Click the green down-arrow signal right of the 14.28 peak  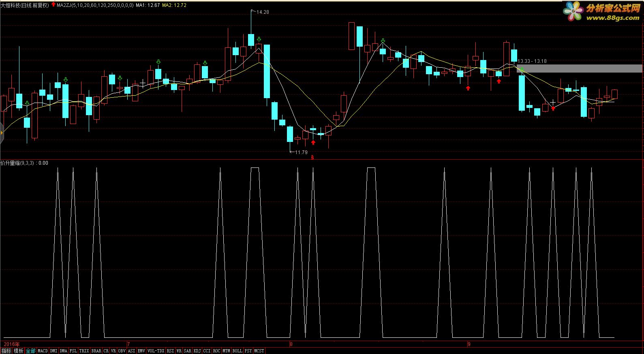pyautogui.click(x=259, y=40)
